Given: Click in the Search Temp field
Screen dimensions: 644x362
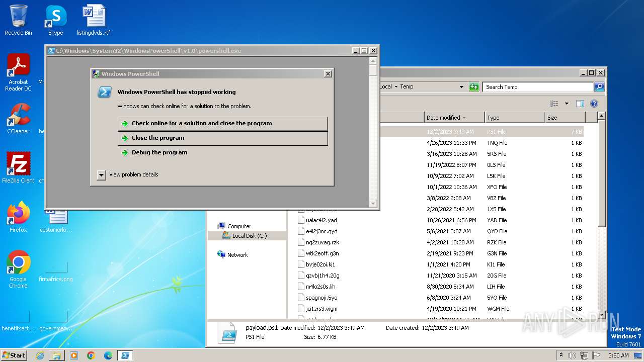Looking at the screenshot, I should [x=537, y=87].
